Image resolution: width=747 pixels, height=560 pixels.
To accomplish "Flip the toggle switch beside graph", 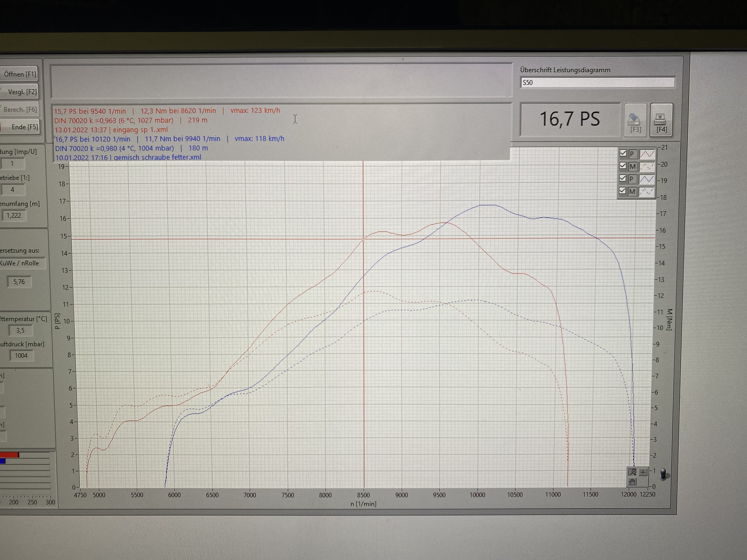I will [x=663, y=474].
